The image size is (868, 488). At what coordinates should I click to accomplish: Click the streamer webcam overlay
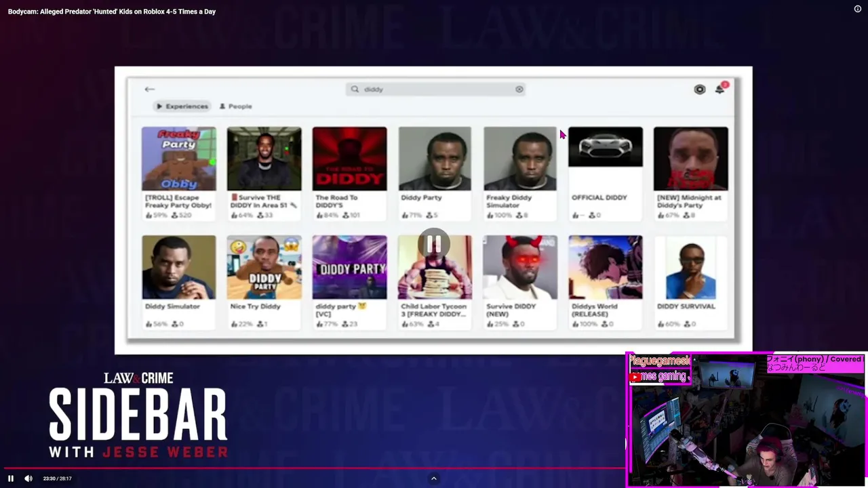pyautogui.click(x=746, y=420)
